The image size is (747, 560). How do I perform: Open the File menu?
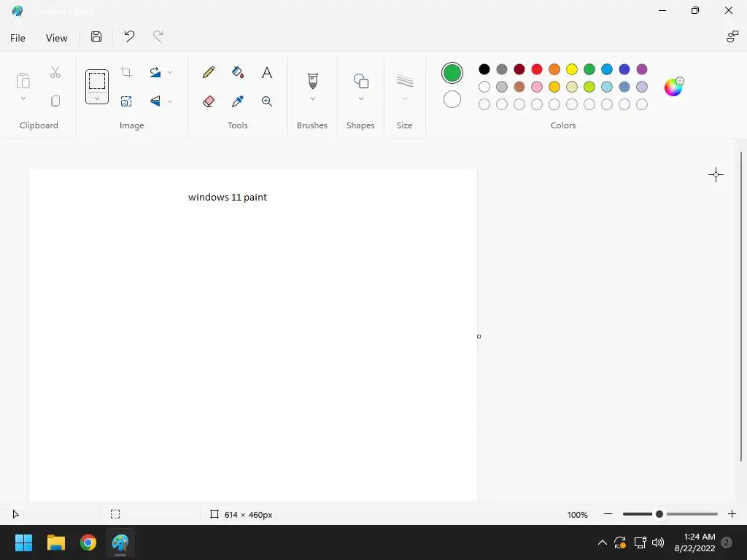coord(18,38)
